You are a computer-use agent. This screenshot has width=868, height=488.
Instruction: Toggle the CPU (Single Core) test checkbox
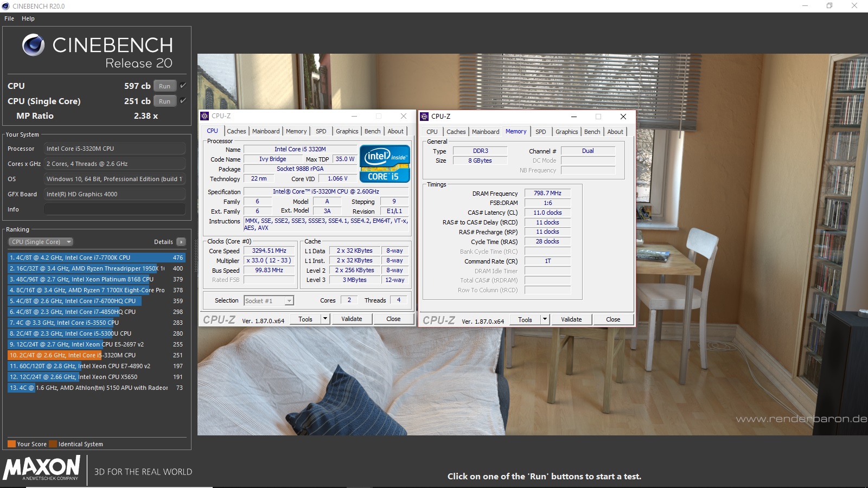183,101
